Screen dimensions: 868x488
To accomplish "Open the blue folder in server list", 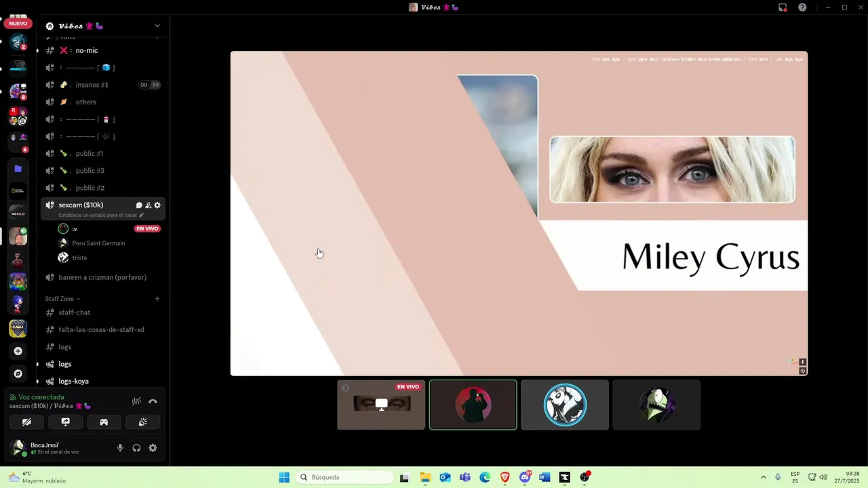I will pos(18,168).
